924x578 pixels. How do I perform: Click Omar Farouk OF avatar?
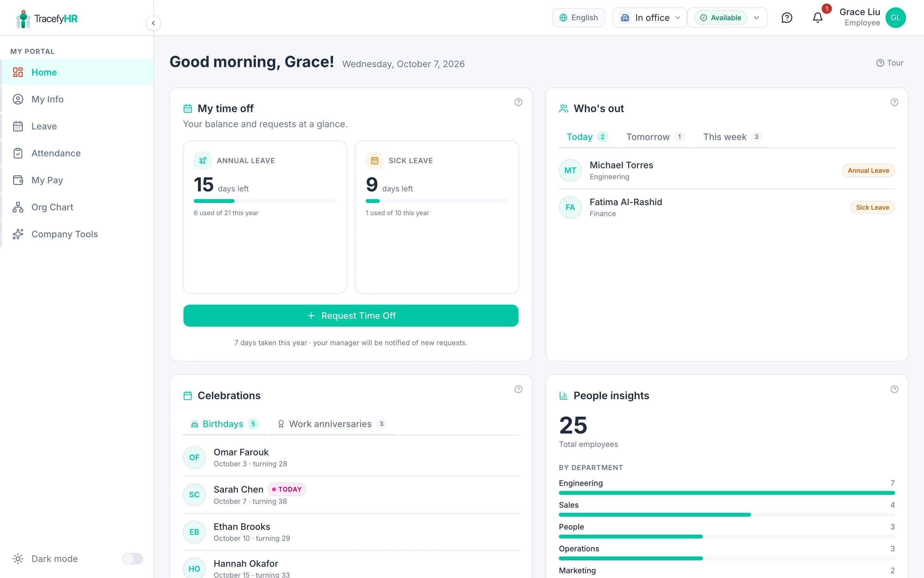[194, 457]
